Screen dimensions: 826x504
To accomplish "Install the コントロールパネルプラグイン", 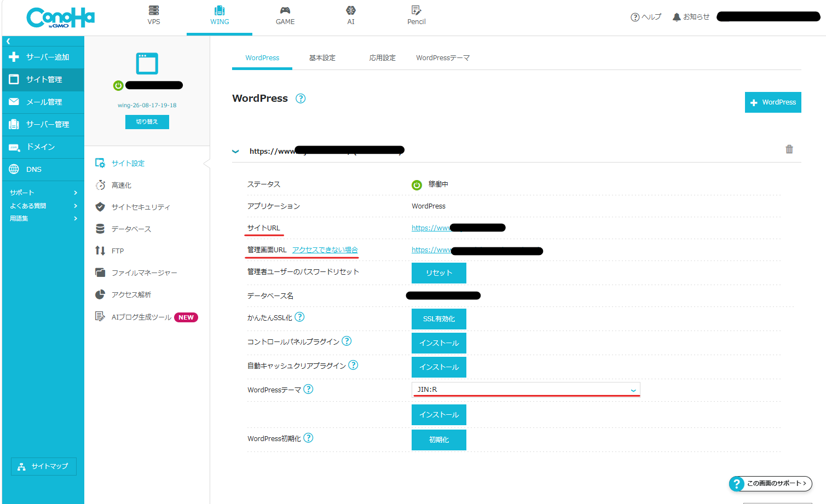I will pos(439,343).
